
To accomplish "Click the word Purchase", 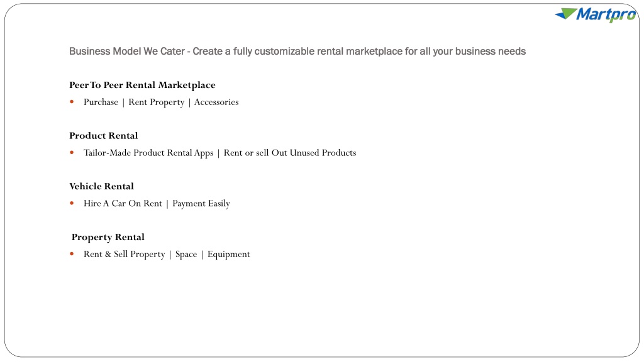I will coord(101,102).
